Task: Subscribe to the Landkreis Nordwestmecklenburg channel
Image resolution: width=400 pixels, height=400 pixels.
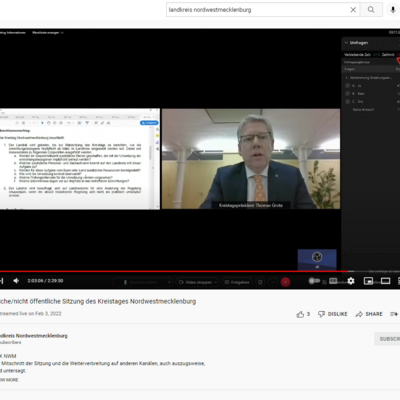Action: (x=388, y=339)
